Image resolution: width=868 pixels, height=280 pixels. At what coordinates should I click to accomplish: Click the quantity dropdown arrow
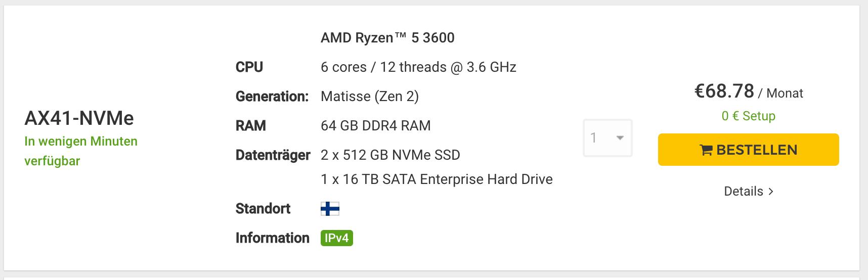pos(620,138)
